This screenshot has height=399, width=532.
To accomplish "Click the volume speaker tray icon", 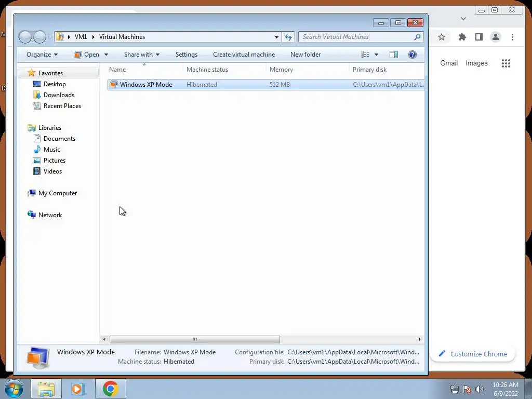I will 479,389.
